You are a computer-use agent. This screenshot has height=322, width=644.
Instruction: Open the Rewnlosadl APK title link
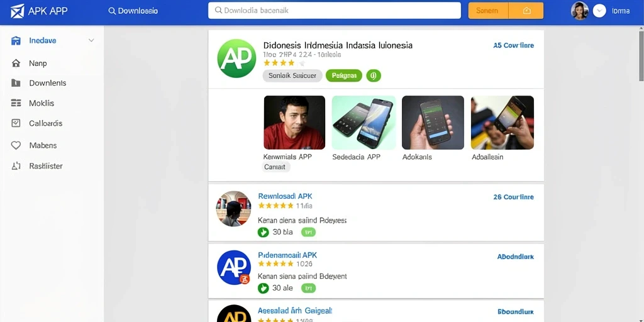[285, 196]
